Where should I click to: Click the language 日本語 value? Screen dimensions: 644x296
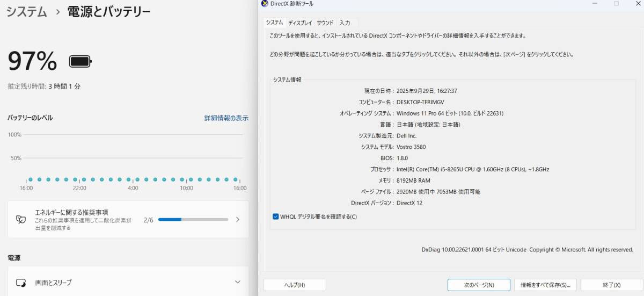pos(428,125)
